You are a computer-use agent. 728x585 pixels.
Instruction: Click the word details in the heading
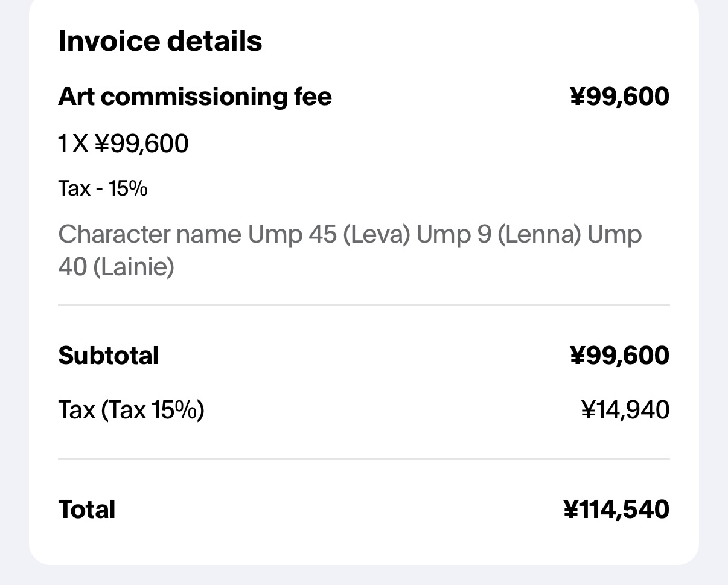click(214, 41)
